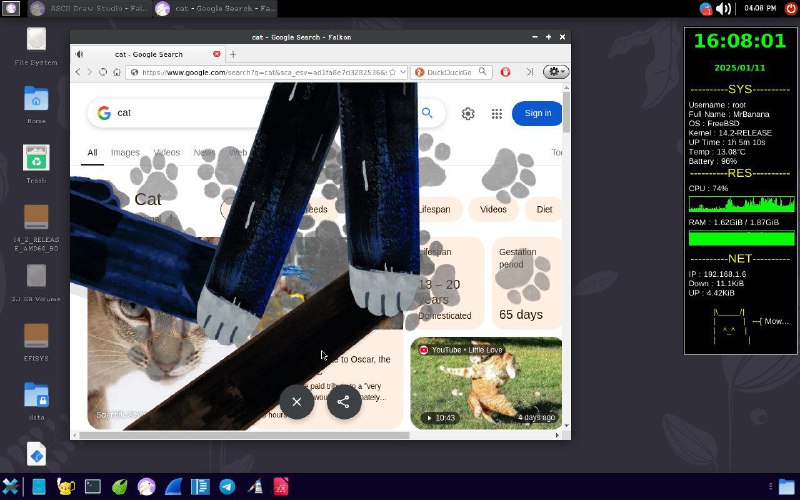Open Falkon main menu gear dropdown
The width and height of the screenshot is (800, 500).
(556, 72)
